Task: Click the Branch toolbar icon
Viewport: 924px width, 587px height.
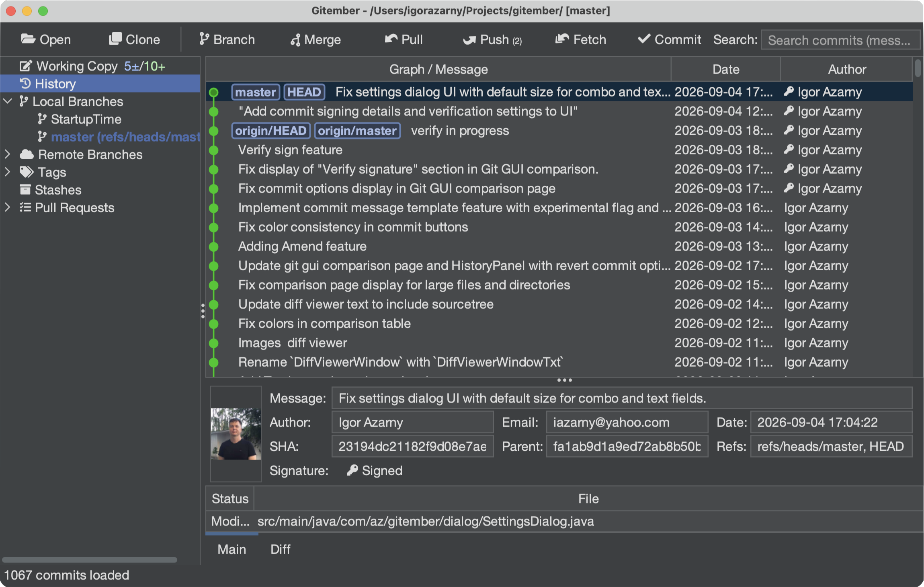Action: (204, 39)
